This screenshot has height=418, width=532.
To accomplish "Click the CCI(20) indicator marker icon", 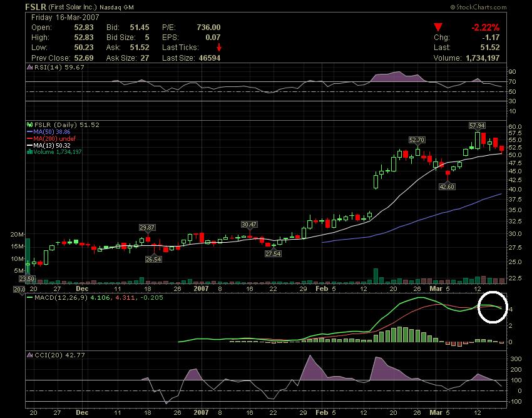I will point(30,355).
